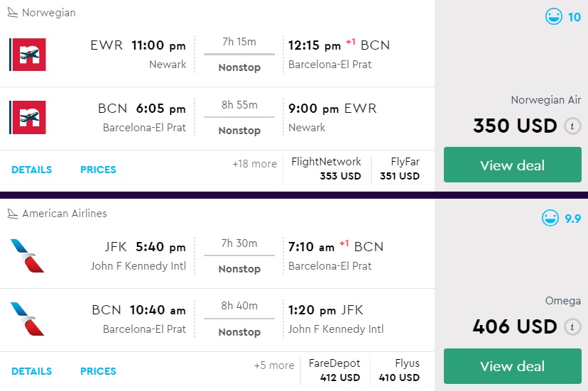The height and width of the screenshot is (391, 588).
Task: Show DETAILS for the American Airlines flight
Action: coord(31,371)
